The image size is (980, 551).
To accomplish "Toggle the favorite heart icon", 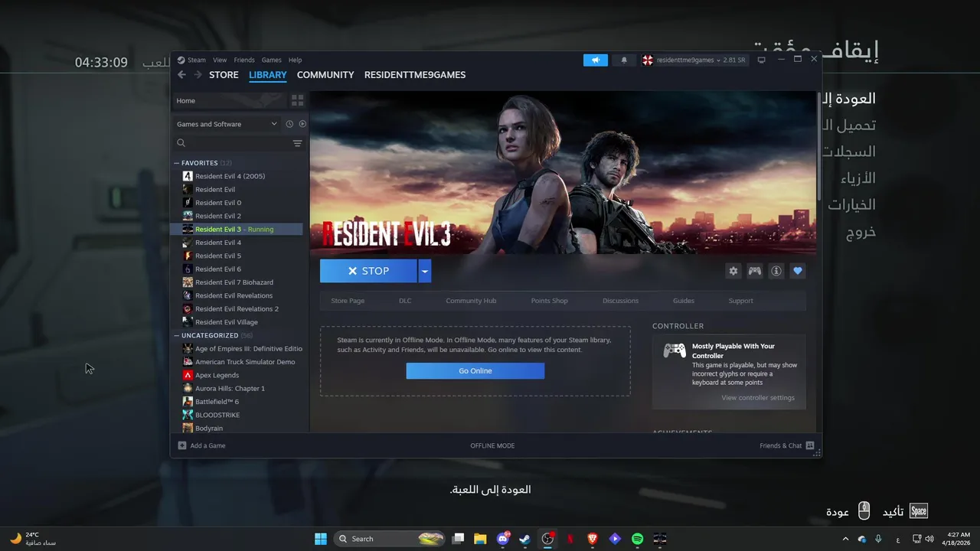I will pos(798,271).
